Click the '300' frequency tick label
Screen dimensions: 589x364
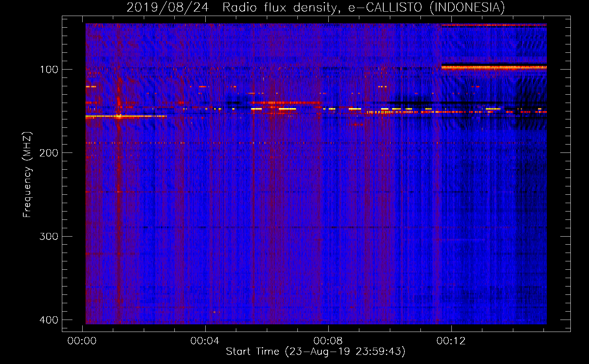pyautogui.click(x=49, y=237)
